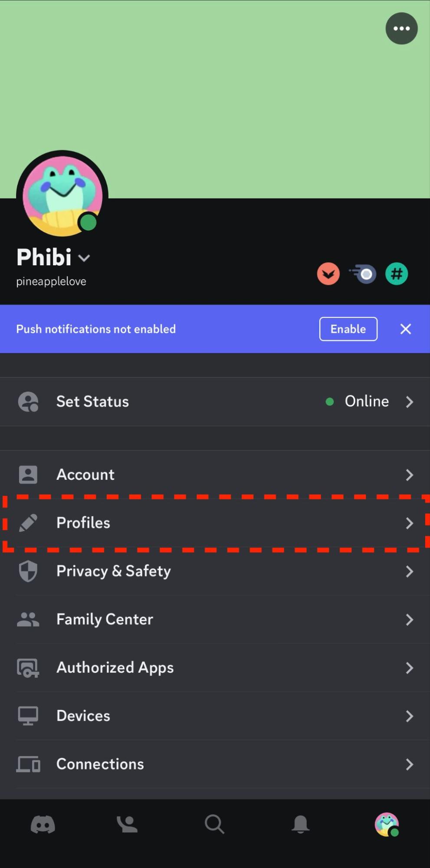Open the Search tab icon
The width and height of the screenshot is (430, 868).
[x=214, y=824]
